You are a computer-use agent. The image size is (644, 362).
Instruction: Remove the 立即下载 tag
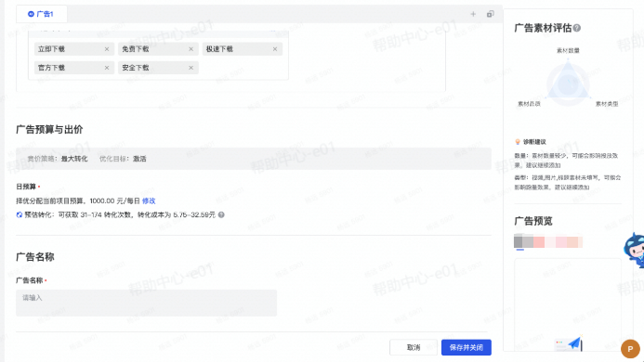coord(107,49)
